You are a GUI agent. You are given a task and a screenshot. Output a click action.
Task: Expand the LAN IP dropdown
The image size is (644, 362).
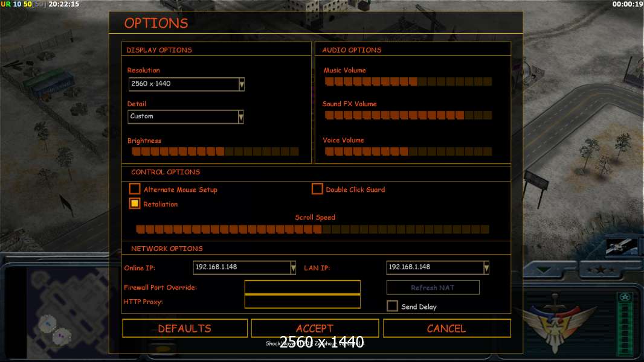pyautogui.click(x=486, y=268)
